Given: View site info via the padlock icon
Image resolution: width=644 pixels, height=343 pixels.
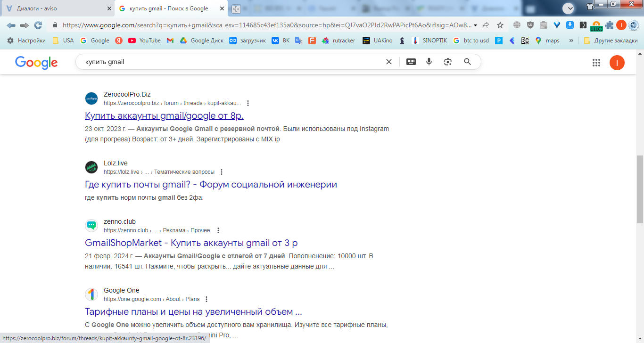Looking at the screenshot, I should [x=55, y=25].
